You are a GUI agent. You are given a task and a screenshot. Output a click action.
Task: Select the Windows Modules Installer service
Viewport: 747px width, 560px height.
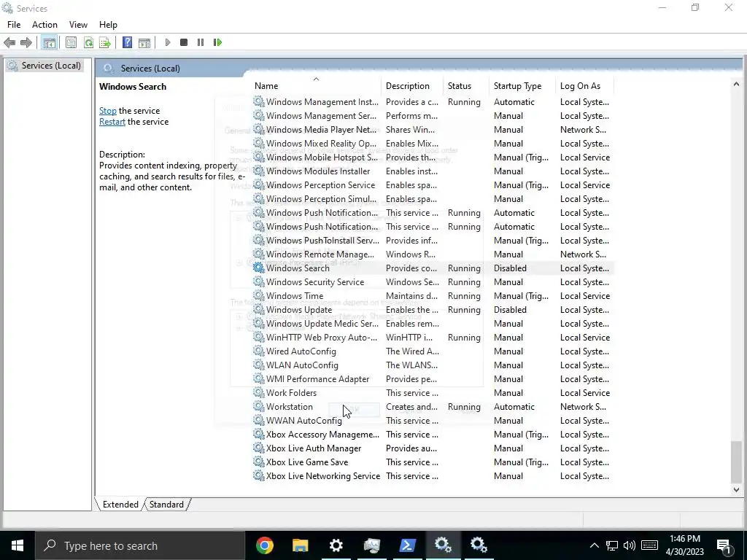[x=433, y=171]
